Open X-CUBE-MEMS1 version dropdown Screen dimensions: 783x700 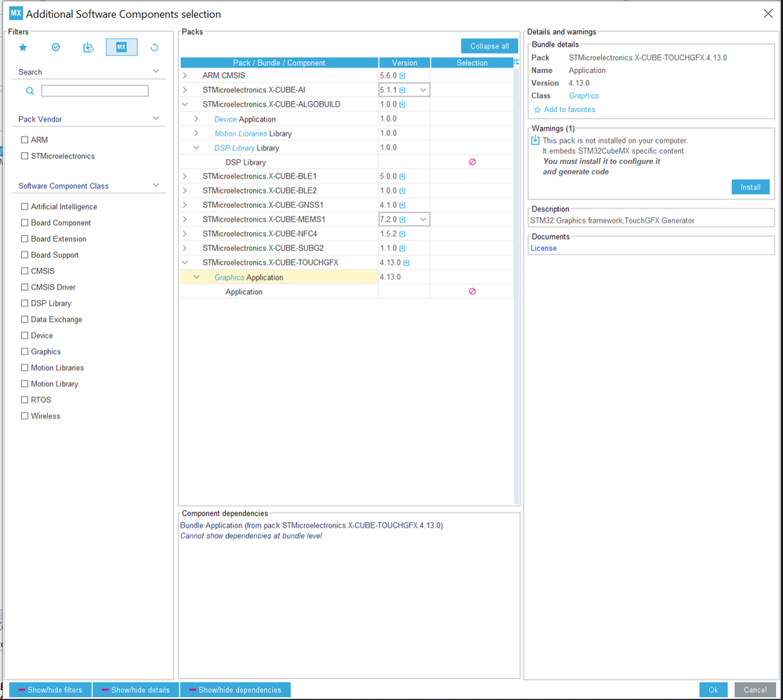423,219
